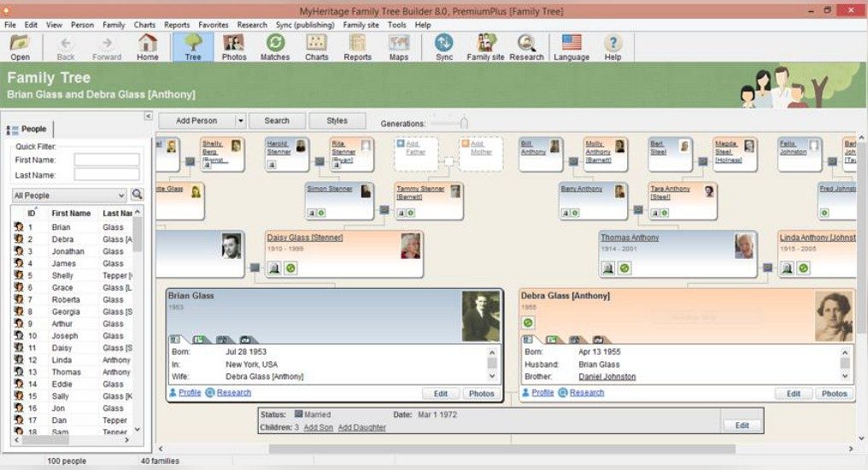Open the Charts toolbar icon
This screenshot has height=470, width=868.
pos(317,47)
